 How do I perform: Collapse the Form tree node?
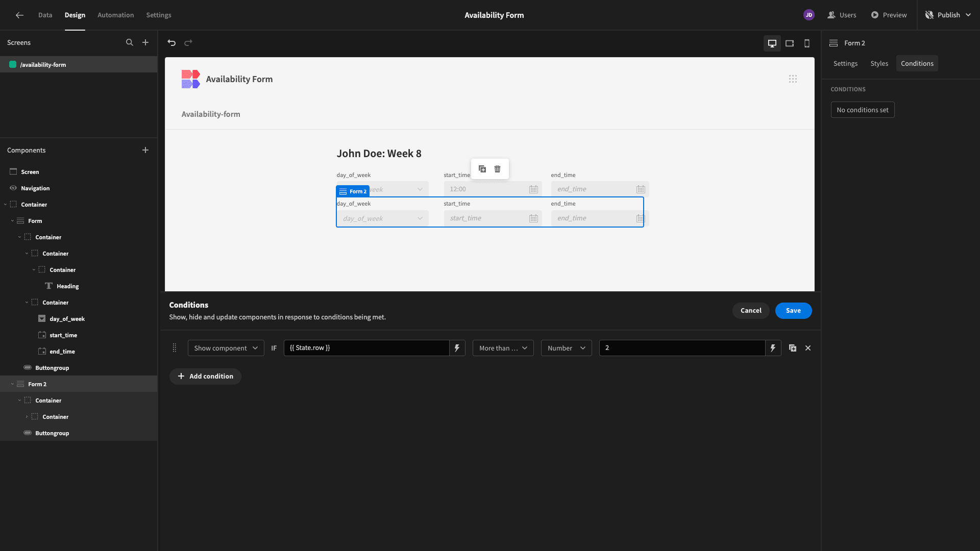tap(12, 221)
